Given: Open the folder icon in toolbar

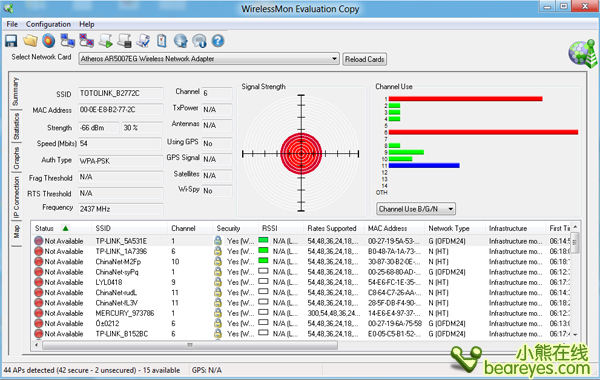Looking at the screenshot, I should 30,41.
